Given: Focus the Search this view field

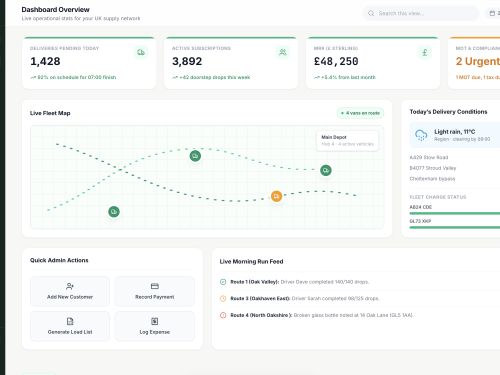Looking at the screenshot, I should [x=421, y=13].
